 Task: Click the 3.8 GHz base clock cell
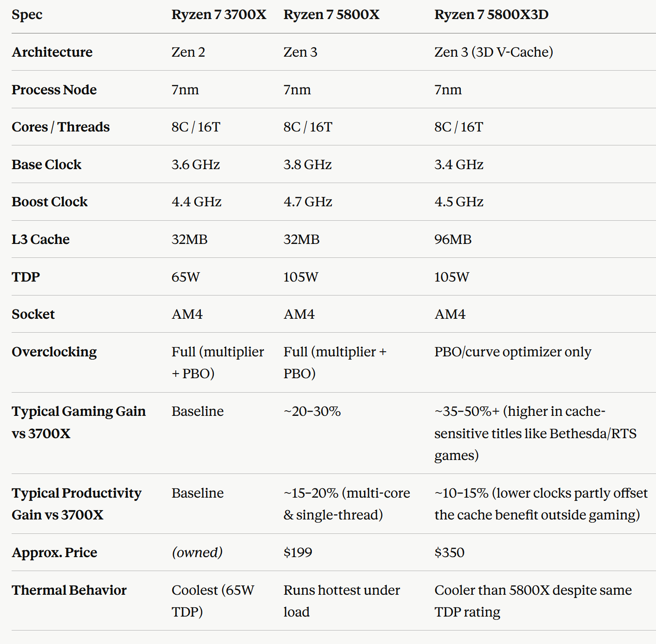[307, 164]
